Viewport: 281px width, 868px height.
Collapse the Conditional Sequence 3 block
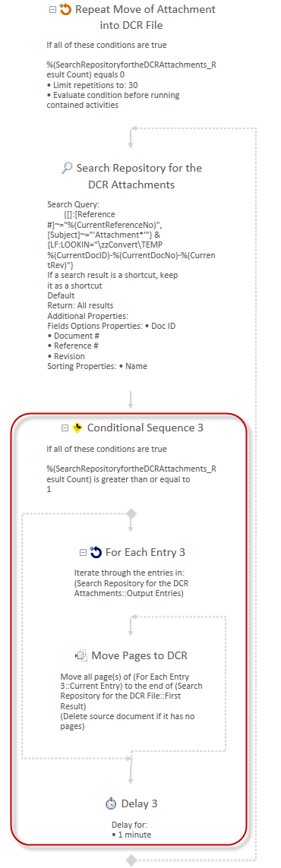(x=65, y=428)
